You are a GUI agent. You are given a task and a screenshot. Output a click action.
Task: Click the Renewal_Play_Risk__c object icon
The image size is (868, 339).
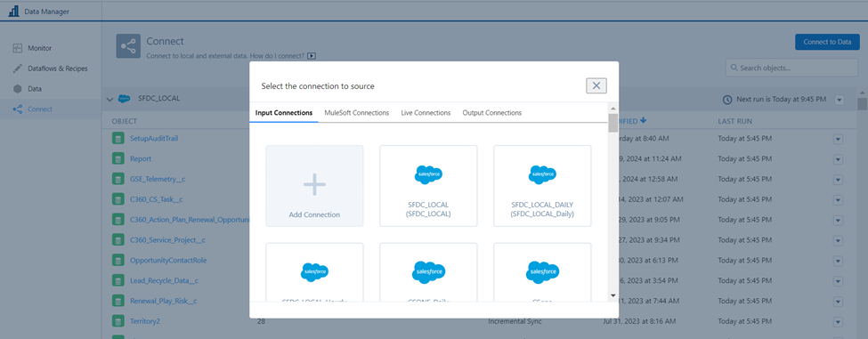tap(118, 301)
